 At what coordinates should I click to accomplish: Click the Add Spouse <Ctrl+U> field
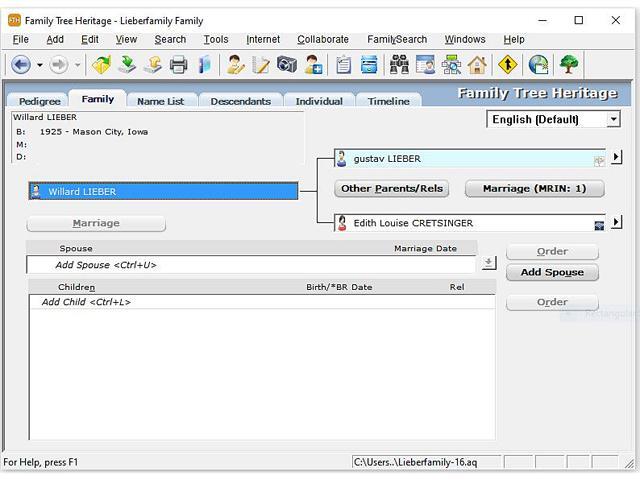pos(250,265)
